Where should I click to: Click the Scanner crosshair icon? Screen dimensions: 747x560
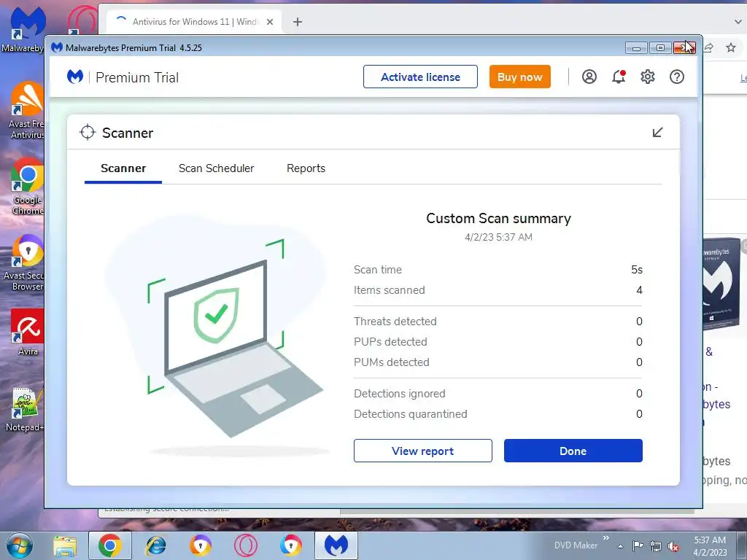pyautogui.click(x=88, y=133)
